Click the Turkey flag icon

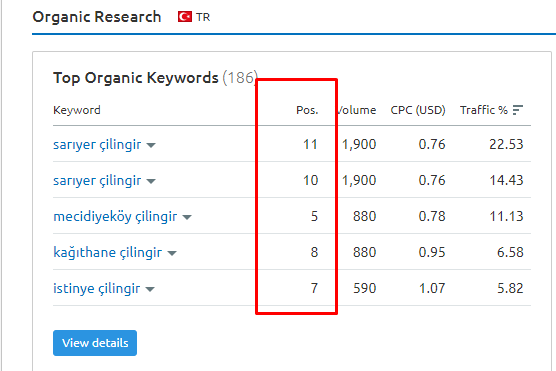185,17
